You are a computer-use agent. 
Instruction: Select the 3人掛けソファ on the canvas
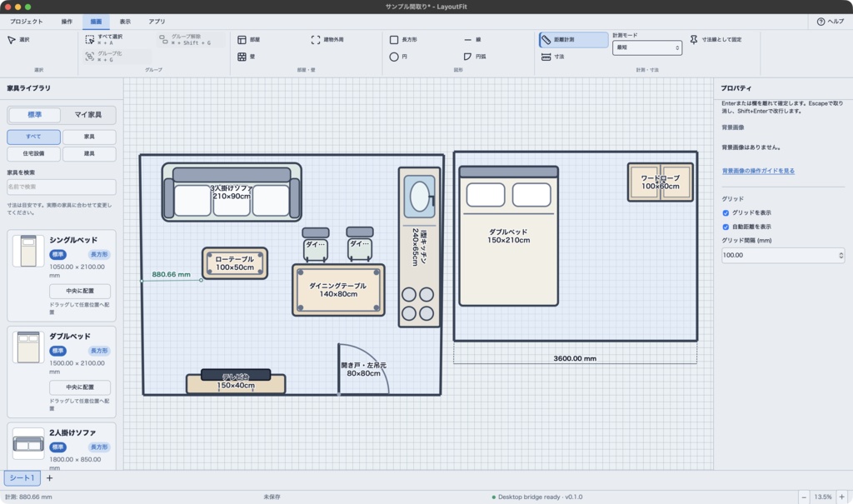[x=232, y=192]
